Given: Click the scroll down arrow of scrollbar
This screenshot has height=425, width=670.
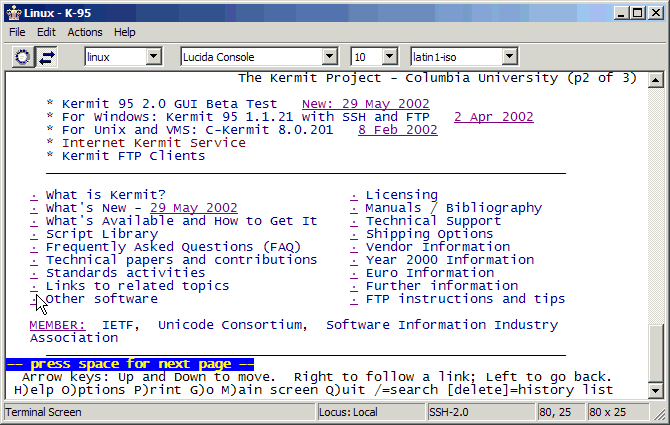Looking at the screenshot, I should click(655, 390).
